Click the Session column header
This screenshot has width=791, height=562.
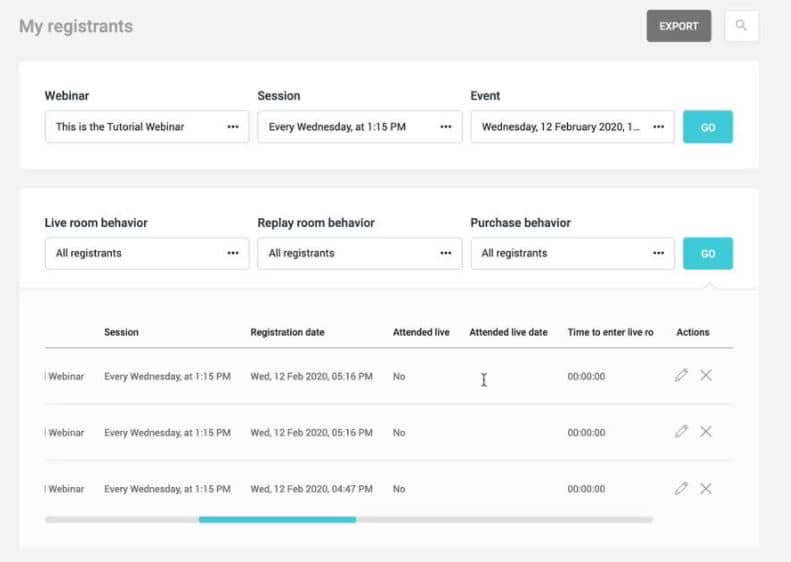121,332
